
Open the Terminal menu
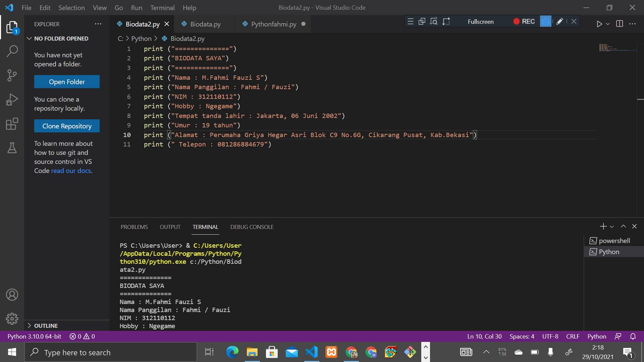click(162, 7)
